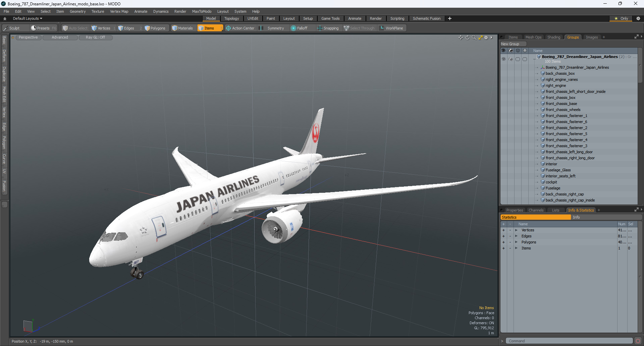Toggle Auto Select
Image resolution: width=644 pixels, height=346 pixels.
pyautogui.click(x=75, y=28)
